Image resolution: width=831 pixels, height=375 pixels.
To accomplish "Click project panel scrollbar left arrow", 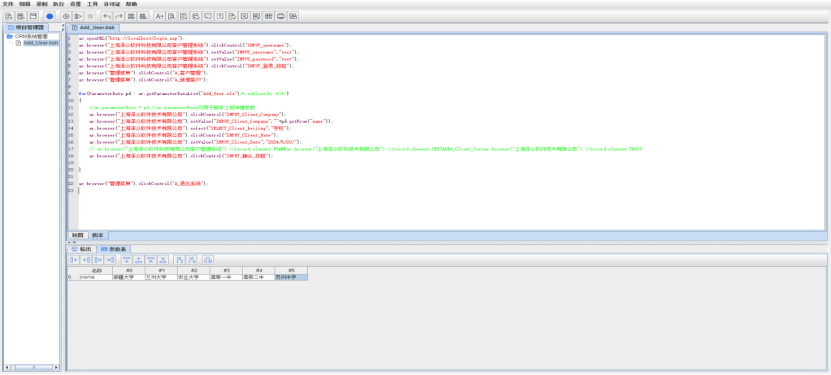I will [7, 367].
